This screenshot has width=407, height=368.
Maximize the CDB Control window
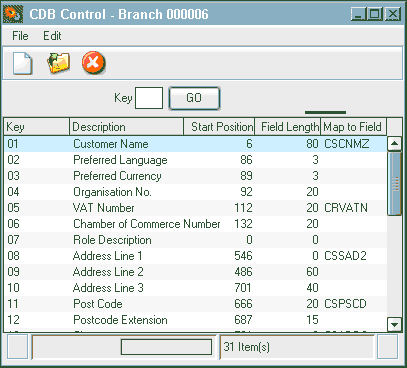click(x=375, y=14)
